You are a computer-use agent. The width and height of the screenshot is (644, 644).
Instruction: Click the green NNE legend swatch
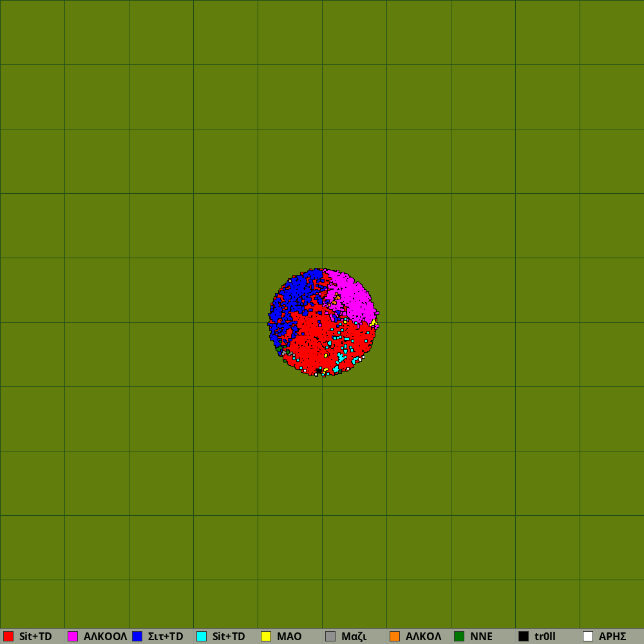click(459, 636)
